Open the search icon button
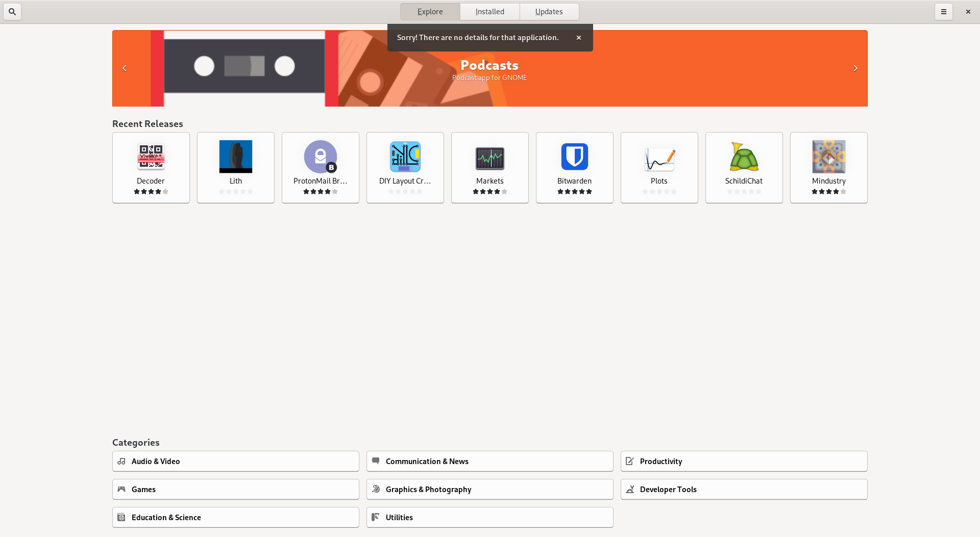Viewport: 980px width, 537px height. 12,12
